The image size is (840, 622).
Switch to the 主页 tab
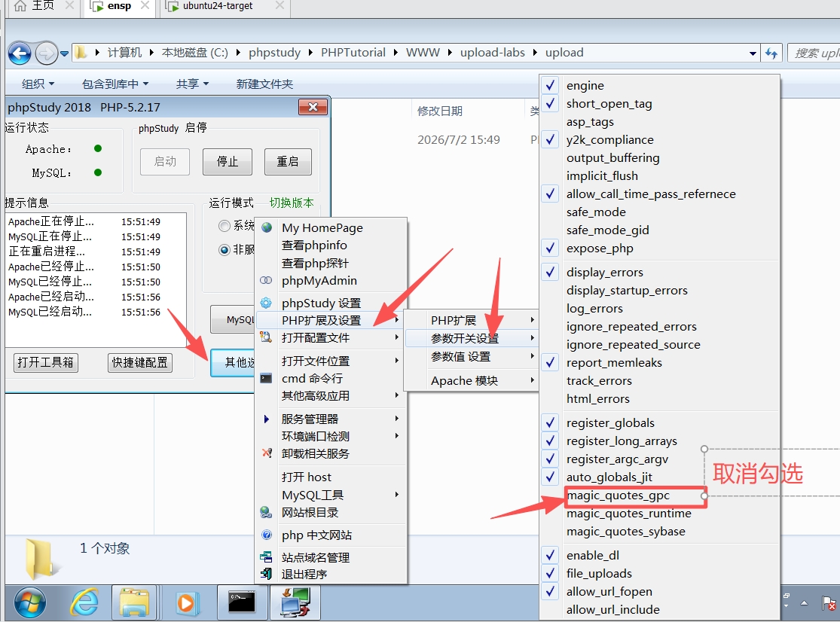[41, 7]
